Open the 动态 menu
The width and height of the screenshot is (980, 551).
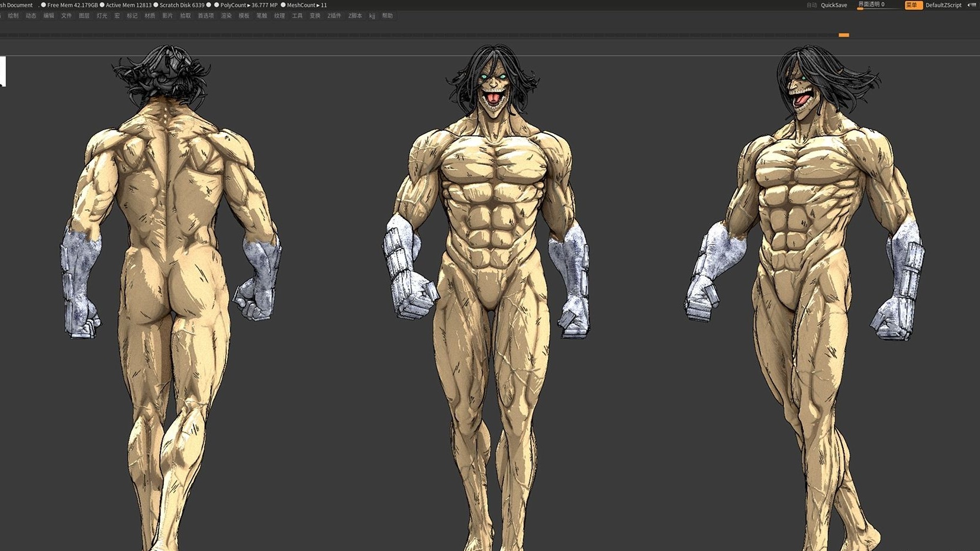(x=31, y=16)
